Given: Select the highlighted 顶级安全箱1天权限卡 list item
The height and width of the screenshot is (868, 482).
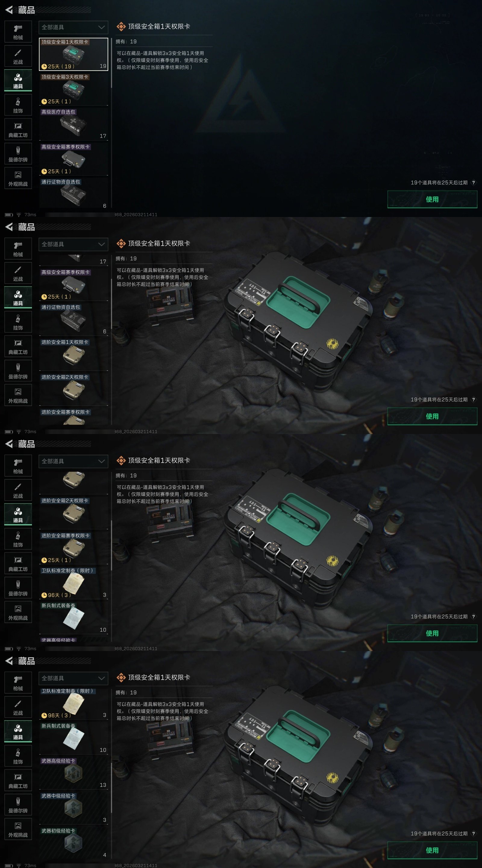Looking at the screenshot, I should [74, 54].
